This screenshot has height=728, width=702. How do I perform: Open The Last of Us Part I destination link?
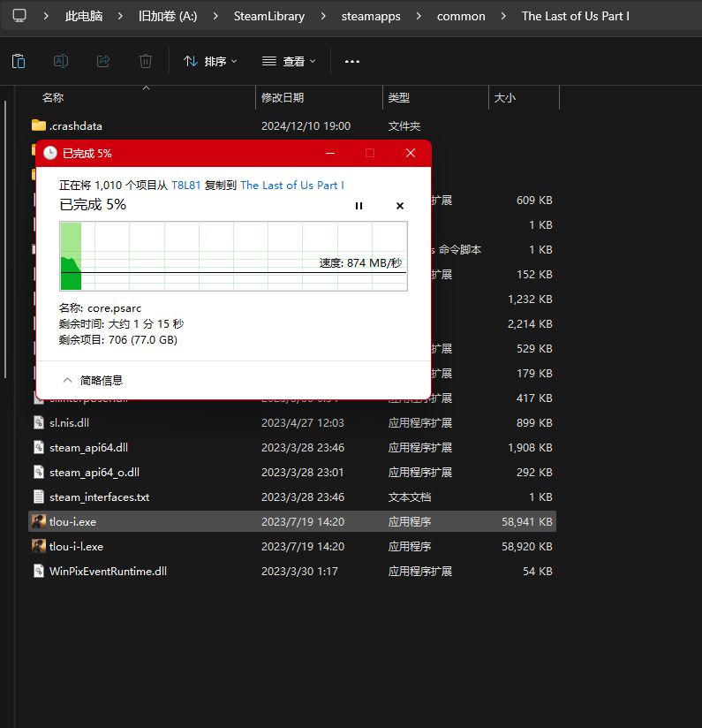pos(292,185)
